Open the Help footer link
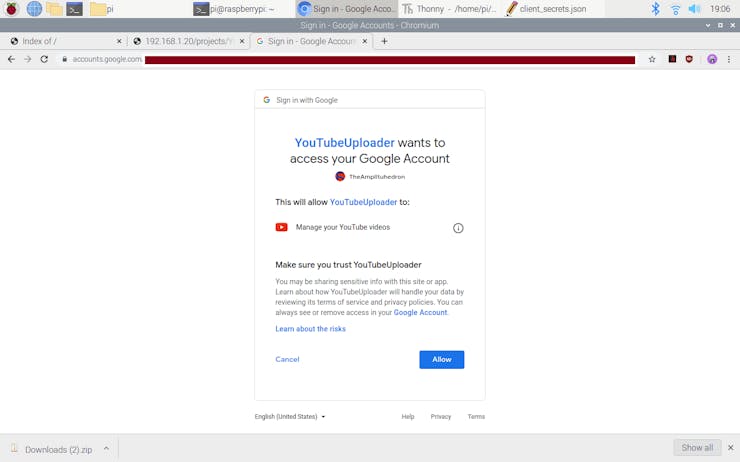 [408, 417]
